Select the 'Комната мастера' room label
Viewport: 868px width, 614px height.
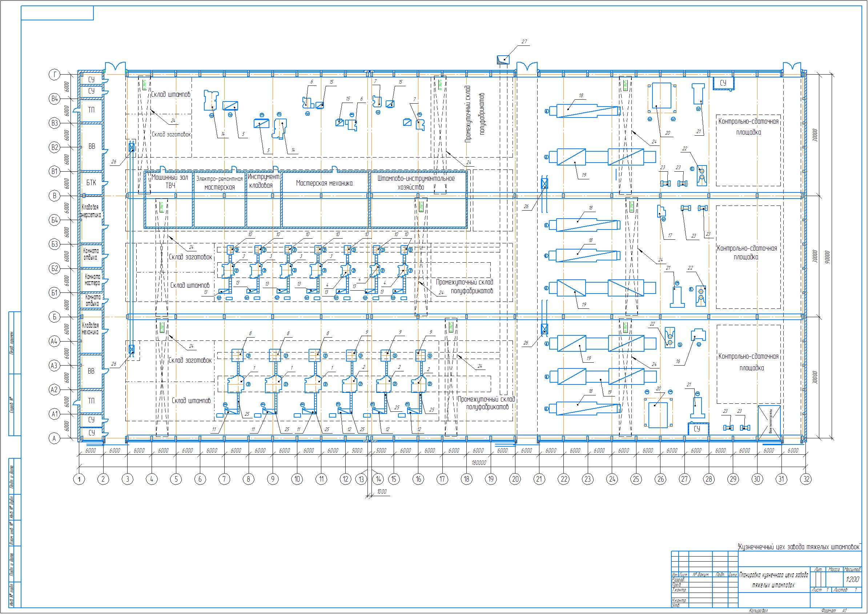click(x=93, y=280)
